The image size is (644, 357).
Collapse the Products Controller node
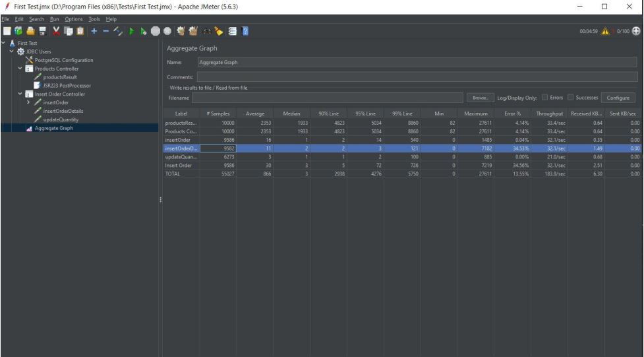(20, 69)
